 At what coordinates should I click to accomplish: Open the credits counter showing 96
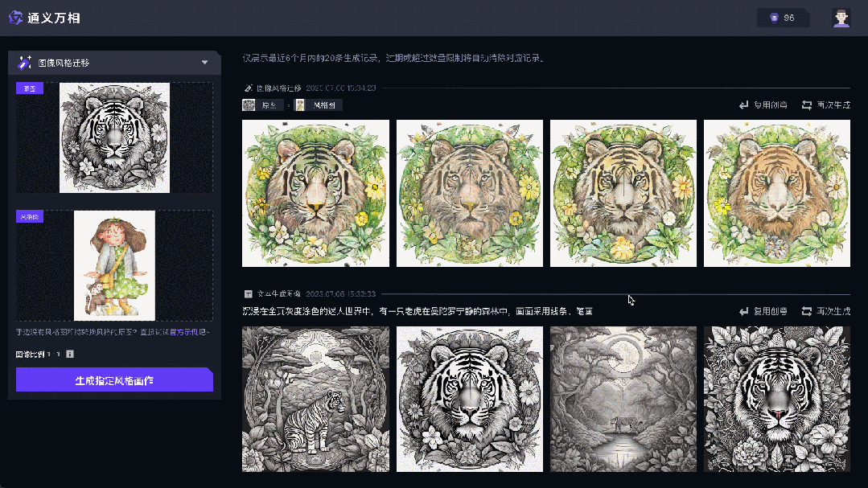coord(783,18)
